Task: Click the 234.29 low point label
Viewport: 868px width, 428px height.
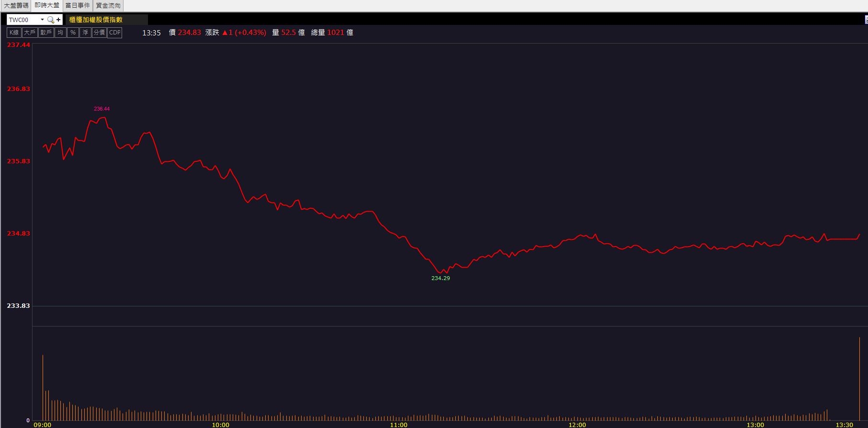Action: [440, 278]
